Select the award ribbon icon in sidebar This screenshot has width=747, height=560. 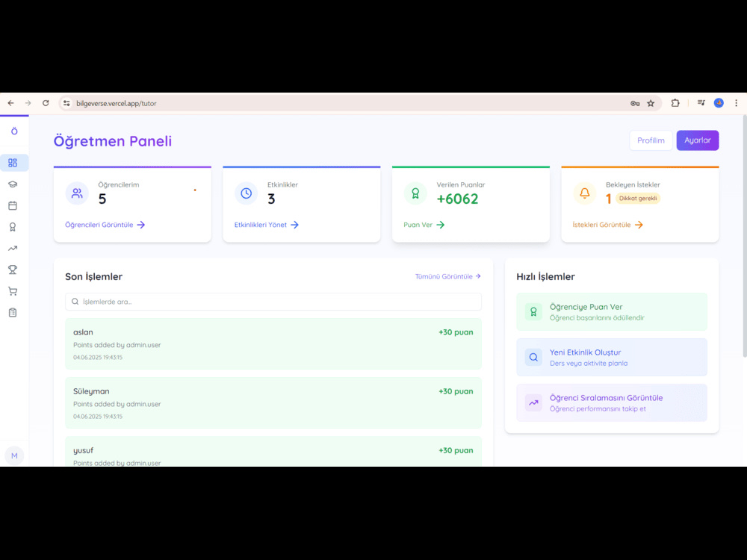pyautogui.click(x=13, y=227)
